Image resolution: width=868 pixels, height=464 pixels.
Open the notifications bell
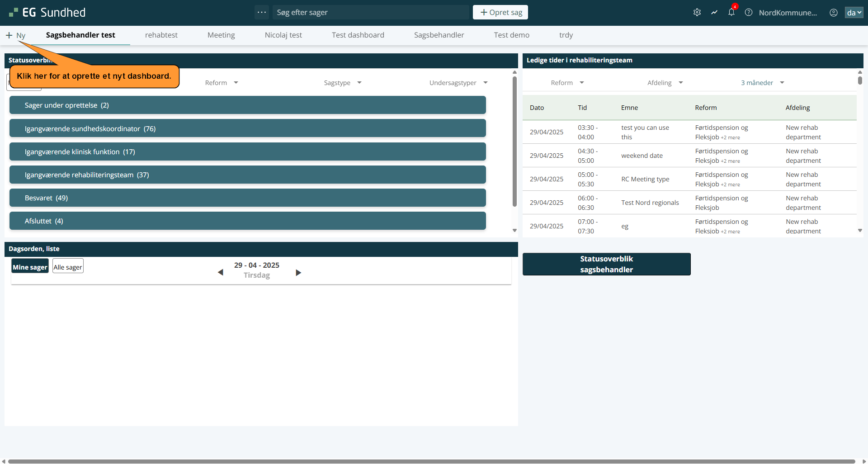(x=731, y=13)
